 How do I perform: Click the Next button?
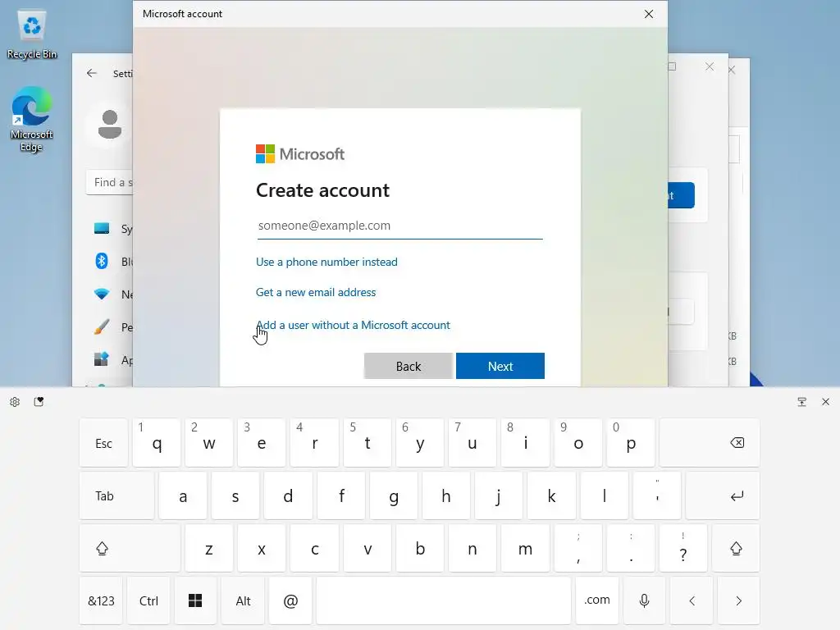(500, 366)
